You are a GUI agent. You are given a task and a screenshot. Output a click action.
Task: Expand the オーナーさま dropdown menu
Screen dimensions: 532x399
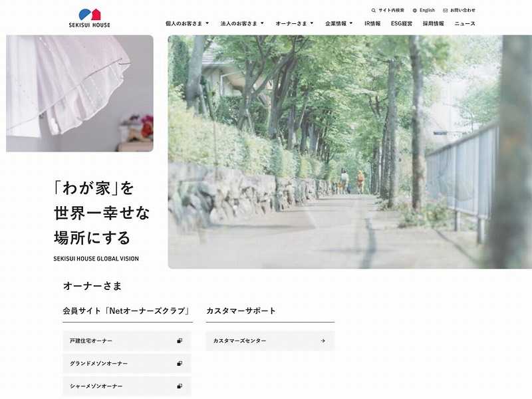[295, 23]
